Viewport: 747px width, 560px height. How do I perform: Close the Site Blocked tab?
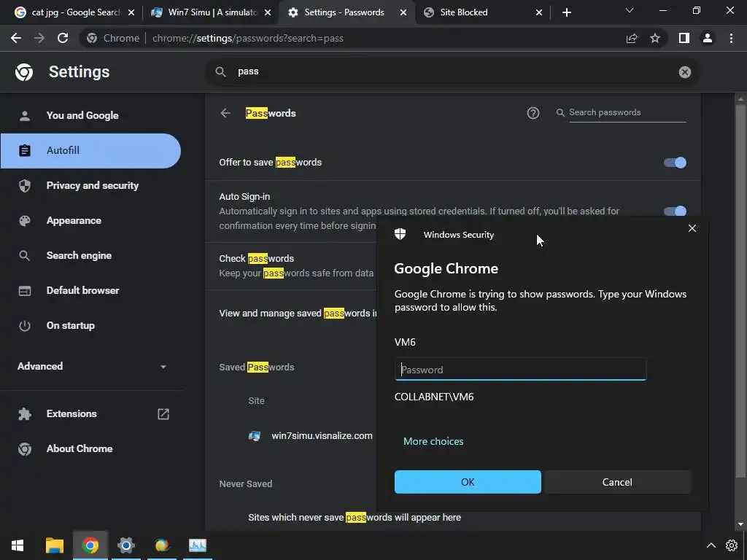coord(539,12)
